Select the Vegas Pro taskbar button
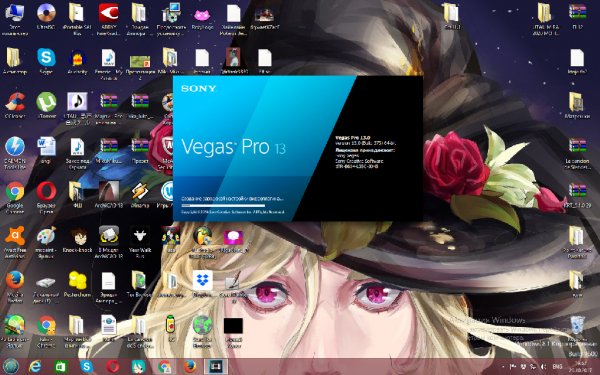The width and height of the screenshot is (600, 375). (215, 367)
